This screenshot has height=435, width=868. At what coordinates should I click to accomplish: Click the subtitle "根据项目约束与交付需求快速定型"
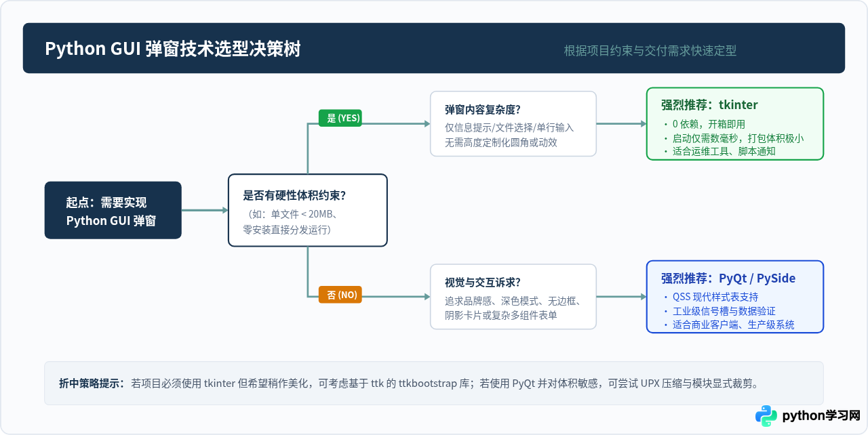click(650, 50)
